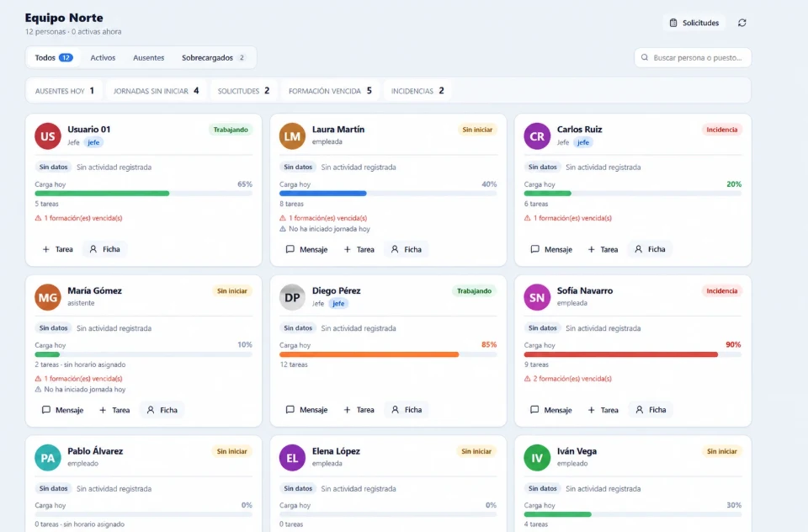The height and width of the screenshot is (532, 808).
Task: Filter by Formación vencida chip
Action: coord(330,91)
